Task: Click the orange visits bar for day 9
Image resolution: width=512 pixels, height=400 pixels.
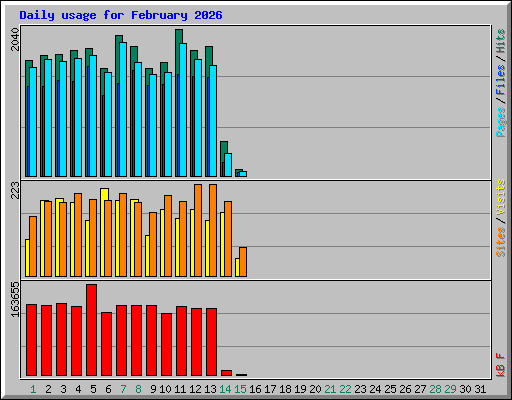Action: 153,245
